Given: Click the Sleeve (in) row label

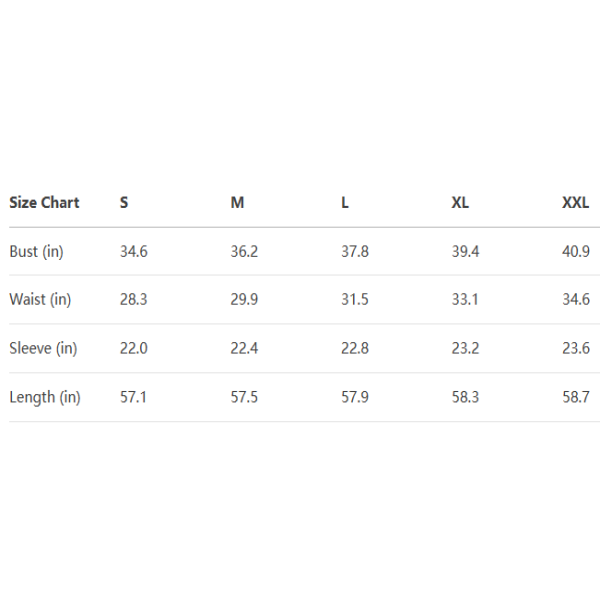Looking at the screenshot, I should [x=43, y=349].
